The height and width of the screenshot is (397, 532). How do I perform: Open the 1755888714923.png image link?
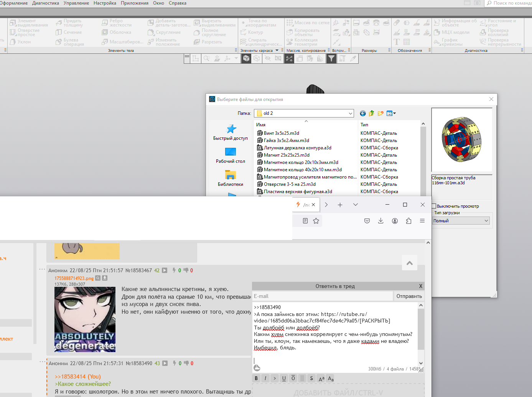pos(74,278)
